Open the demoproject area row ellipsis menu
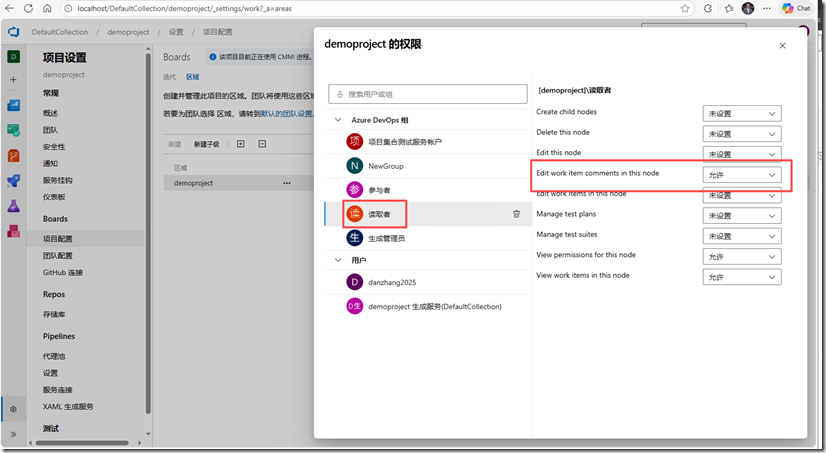The image size is (826, 453). coord(287,183)
